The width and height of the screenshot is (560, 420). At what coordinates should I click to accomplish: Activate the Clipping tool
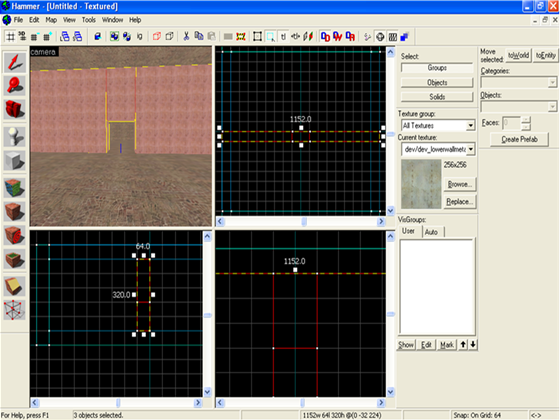point(15,286)
